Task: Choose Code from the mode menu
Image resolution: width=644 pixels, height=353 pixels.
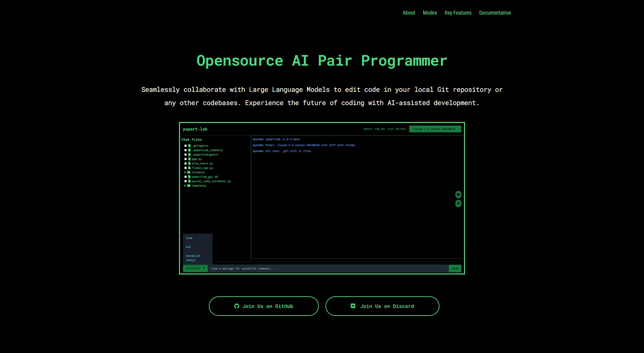Action: pyautogui.click(x=189, y=238)
